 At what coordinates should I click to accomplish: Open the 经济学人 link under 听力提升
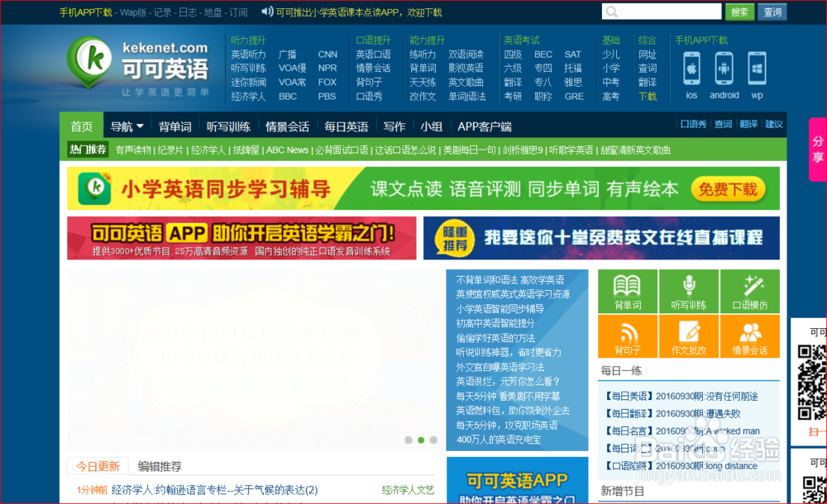pos(248,97)
